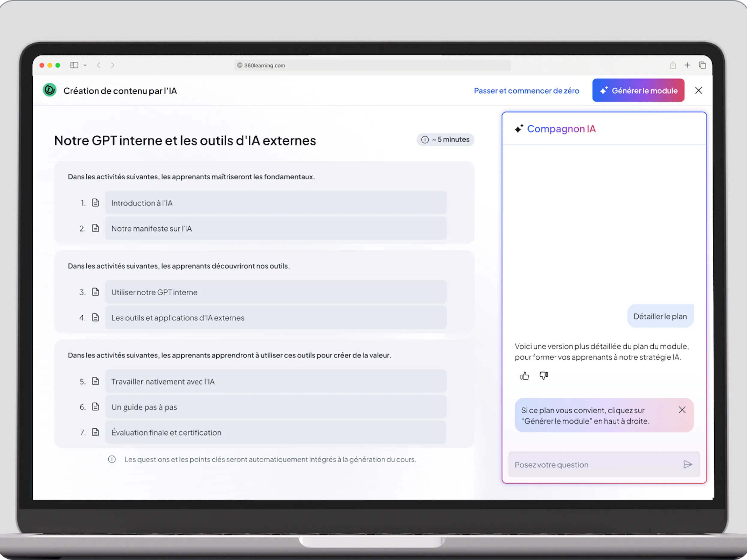
Task: Click the Générer le module button
Action: click(638, 91)
